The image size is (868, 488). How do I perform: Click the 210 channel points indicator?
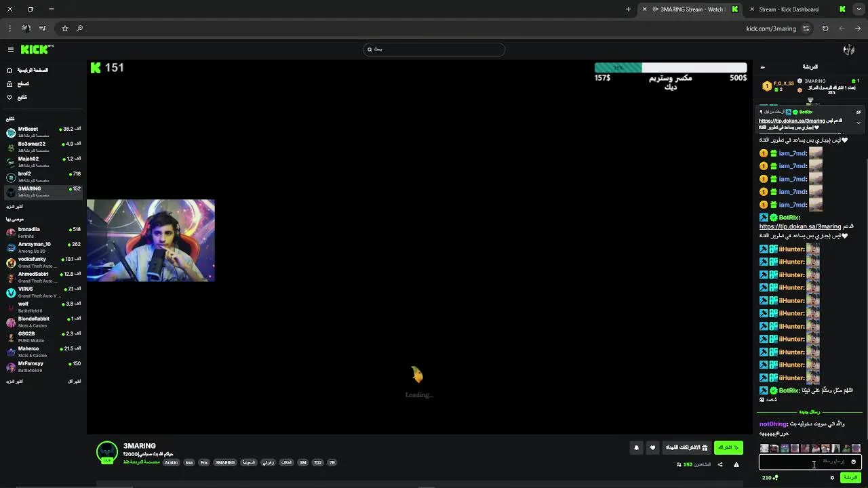coord(770,478)
